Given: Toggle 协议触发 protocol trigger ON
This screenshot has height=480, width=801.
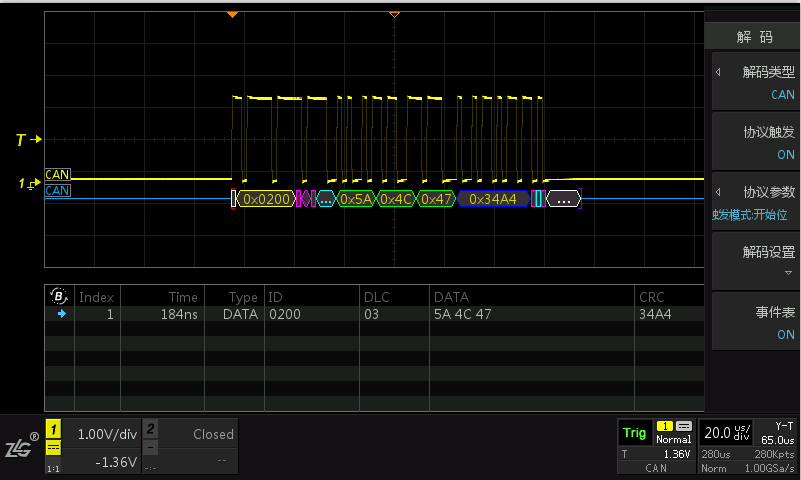Looking at the screenshot, I should [756, 142].
